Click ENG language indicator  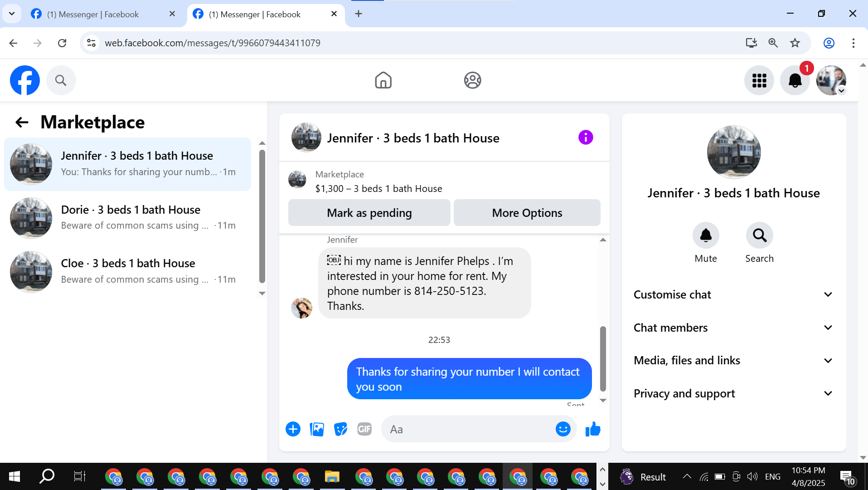[x=772, y=476]
